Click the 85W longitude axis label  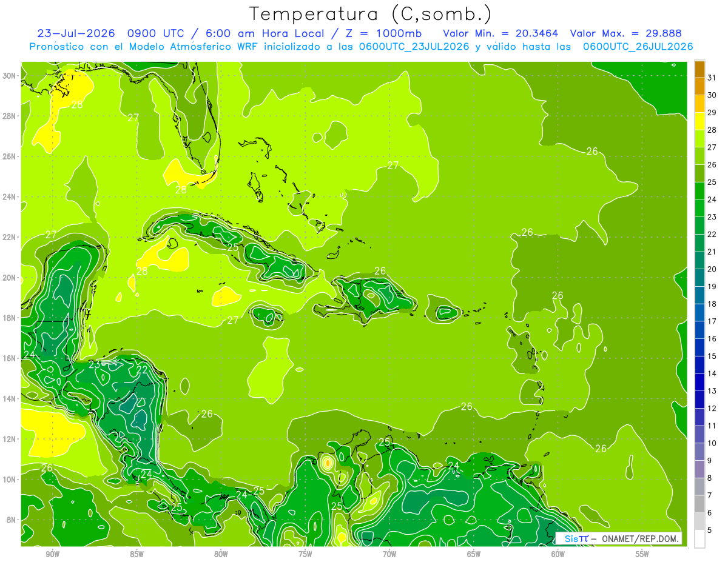[x=136, y=554]
